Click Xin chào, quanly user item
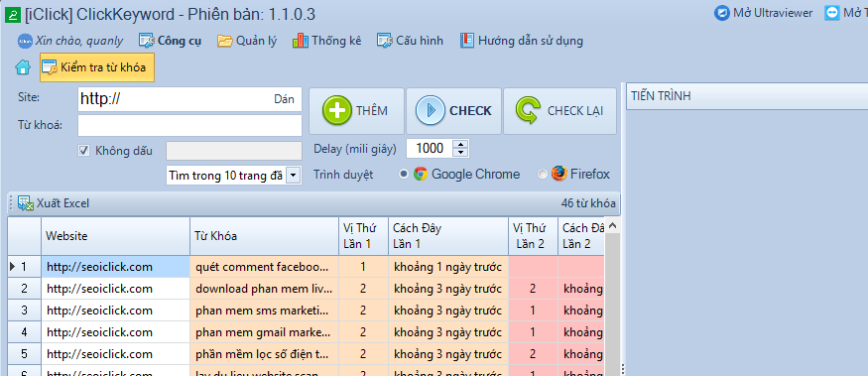The width and height of the screenshot is (868, 376). (x=70, y=41)
